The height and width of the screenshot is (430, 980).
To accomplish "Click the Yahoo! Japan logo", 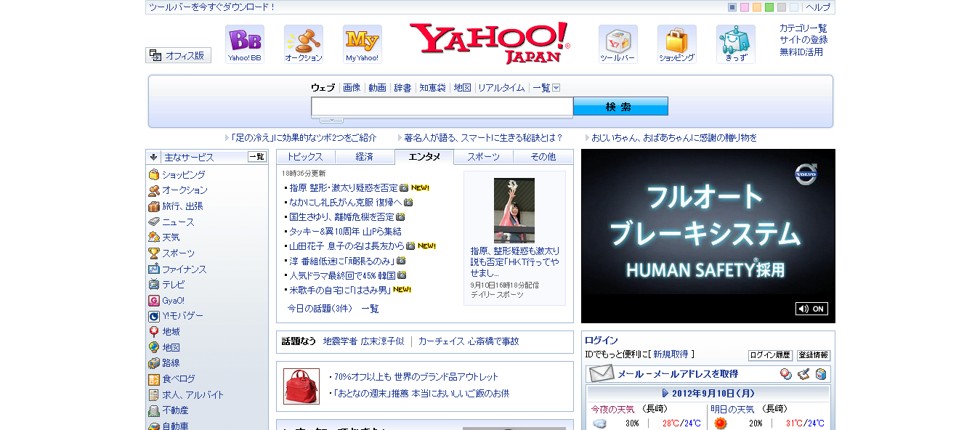I will [x=490, y=43].
